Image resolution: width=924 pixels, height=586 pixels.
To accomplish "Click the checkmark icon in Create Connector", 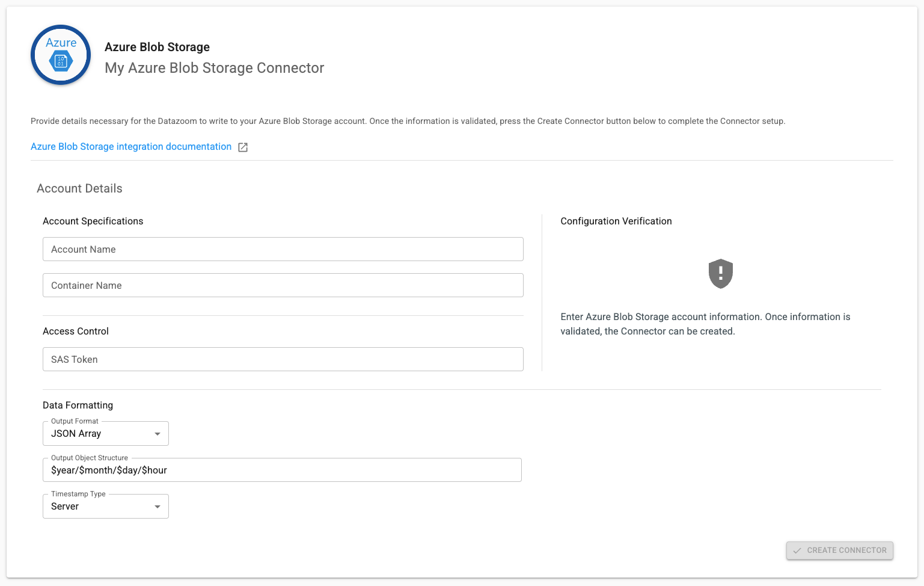I will coord(797,551).
